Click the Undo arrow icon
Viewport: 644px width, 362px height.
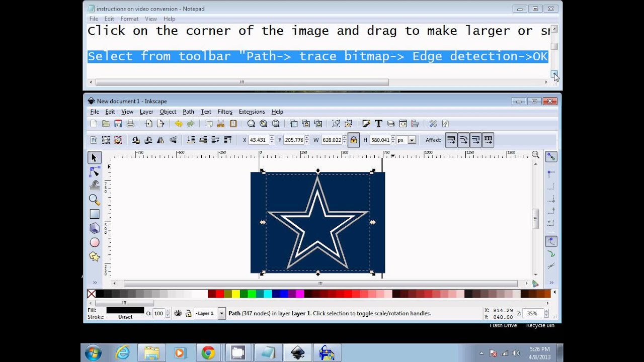pyautogui.click(x=178, y=124)
